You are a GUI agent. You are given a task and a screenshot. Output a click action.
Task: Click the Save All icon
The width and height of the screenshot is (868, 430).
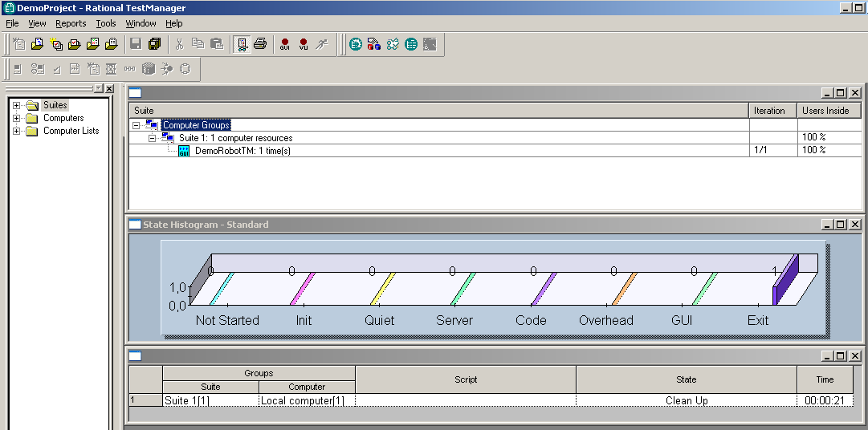click(154, 44)
